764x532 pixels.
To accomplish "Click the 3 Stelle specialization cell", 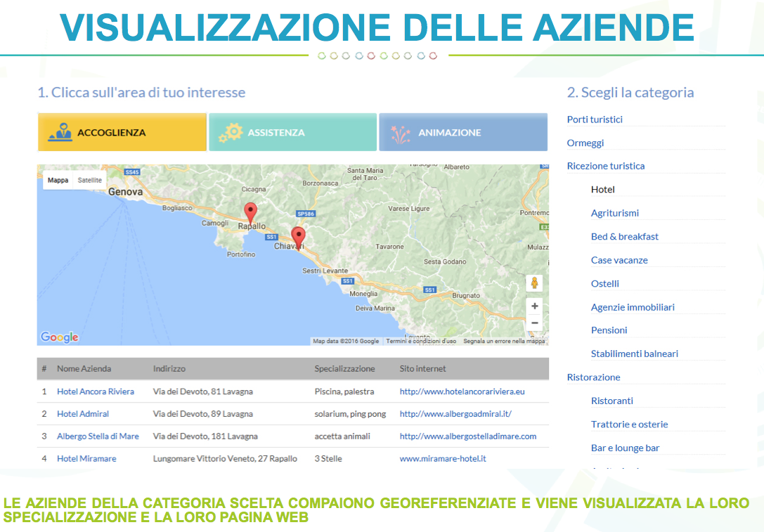I will tap(328, 458).
